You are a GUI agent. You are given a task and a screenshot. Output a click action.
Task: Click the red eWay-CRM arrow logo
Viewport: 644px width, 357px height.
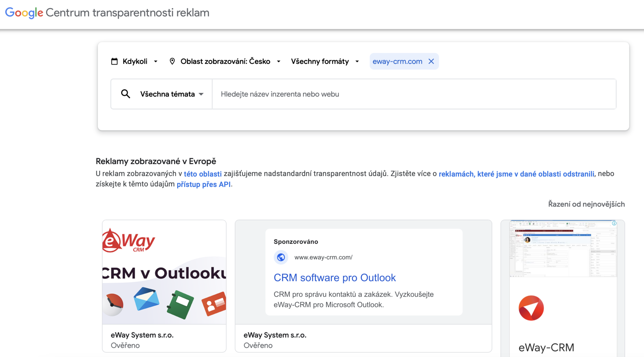[531, 308]
